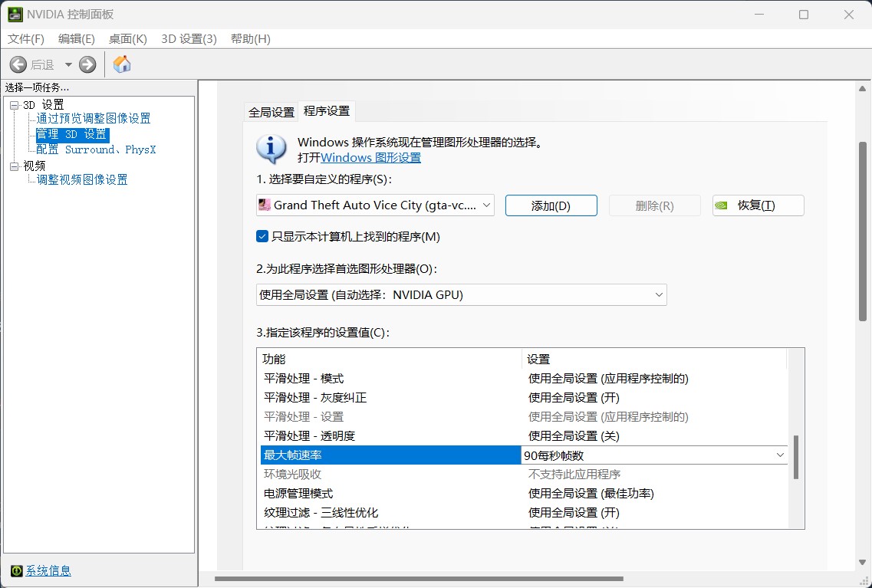
Task: Click the horizontal scrollbar at bottom
Action: pyautogui.click(x=419, y=579)
